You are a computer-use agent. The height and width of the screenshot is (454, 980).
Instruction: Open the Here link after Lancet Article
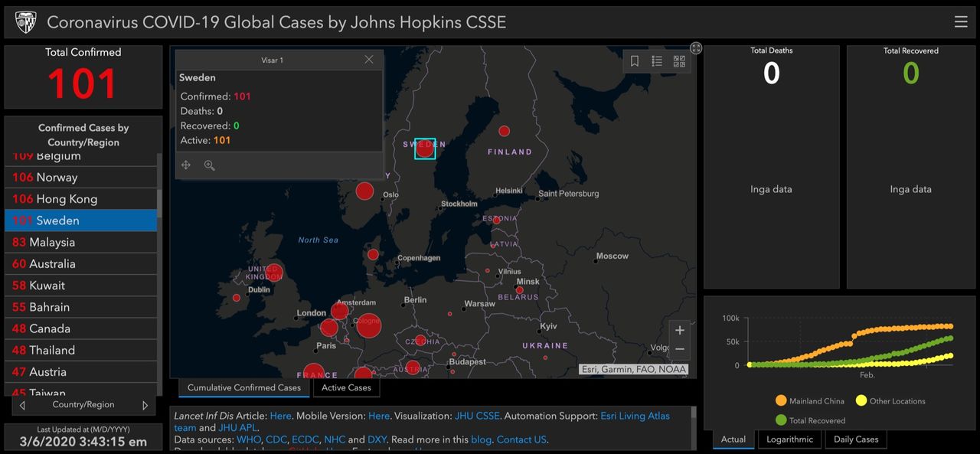[x=280, y=416]
